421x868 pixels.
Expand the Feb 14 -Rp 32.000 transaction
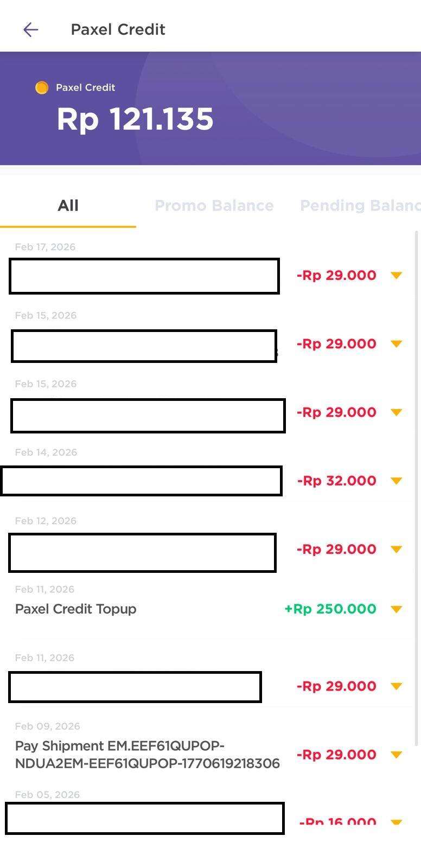click(397, 481)
